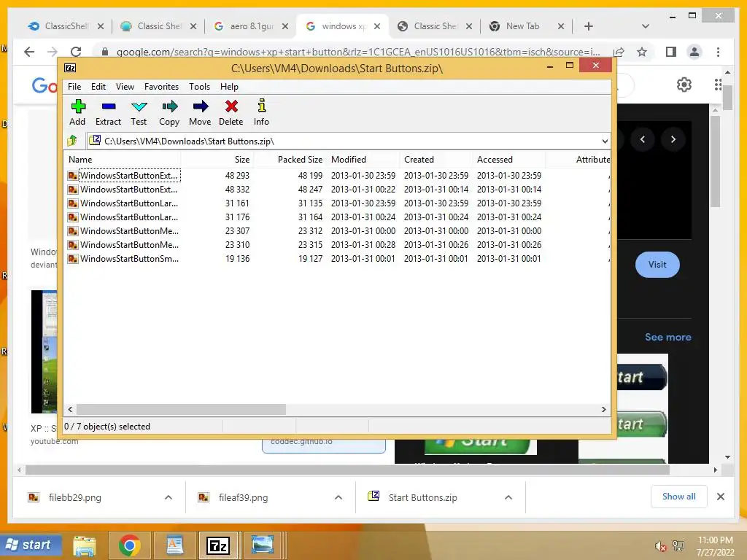Open the filebb29.png download
Screen dimensions: 747x560
coord(75,497)
